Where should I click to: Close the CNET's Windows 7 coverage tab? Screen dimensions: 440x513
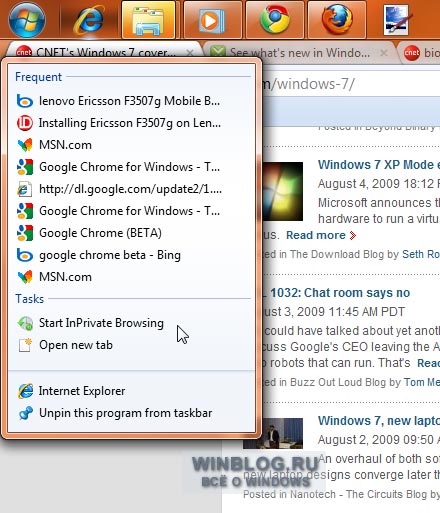click(x=190, y=53)
